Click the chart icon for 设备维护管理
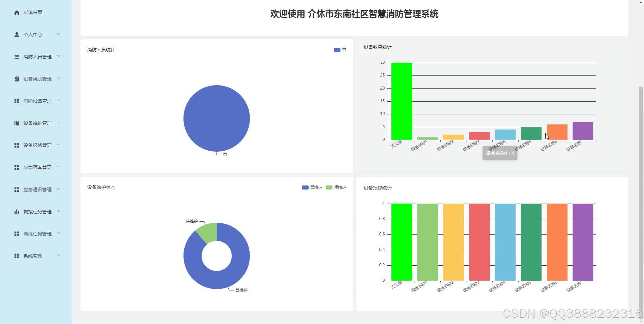Image resolution: width=644 pixels, height=324 pixels. coord(17,123)
